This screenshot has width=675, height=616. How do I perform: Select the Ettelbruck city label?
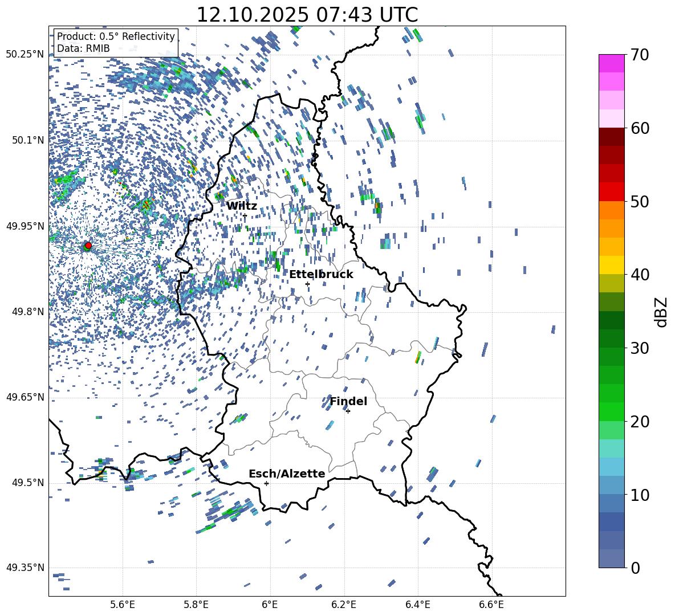click(321, 274)
